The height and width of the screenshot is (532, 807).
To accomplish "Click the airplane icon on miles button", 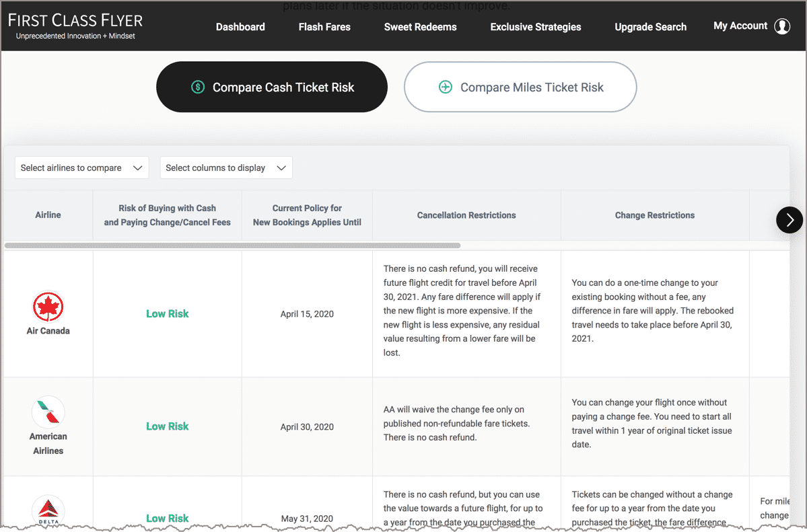I will (445, 87).
